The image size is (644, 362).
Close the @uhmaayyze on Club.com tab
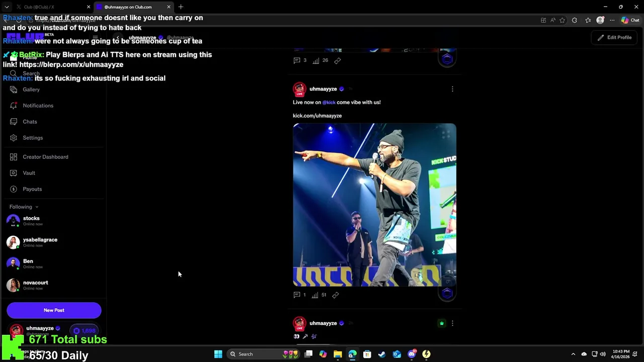(169, 7)
